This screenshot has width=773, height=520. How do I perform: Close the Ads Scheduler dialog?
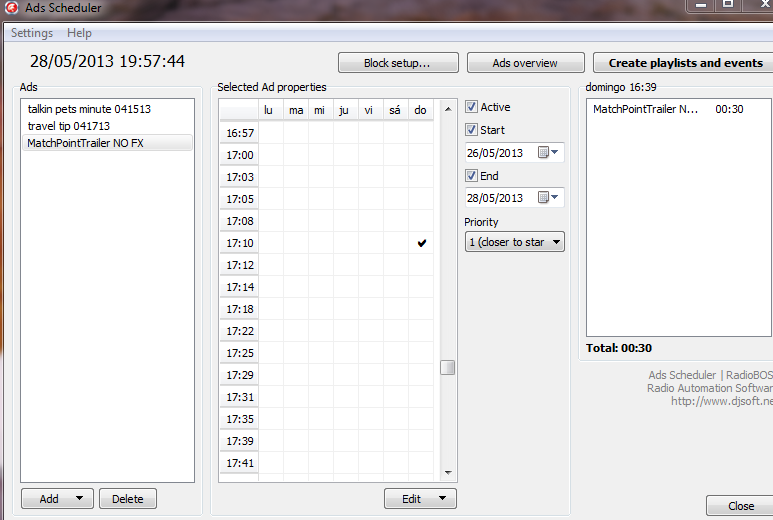coord(740,506)
